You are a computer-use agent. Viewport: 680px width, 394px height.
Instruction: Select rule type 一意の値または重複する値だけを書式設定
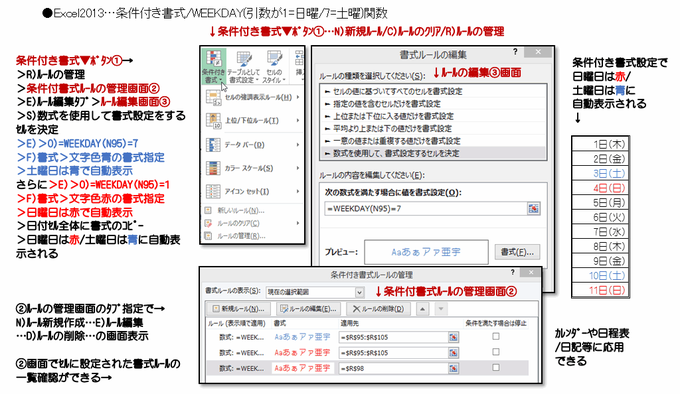(433, 141)
